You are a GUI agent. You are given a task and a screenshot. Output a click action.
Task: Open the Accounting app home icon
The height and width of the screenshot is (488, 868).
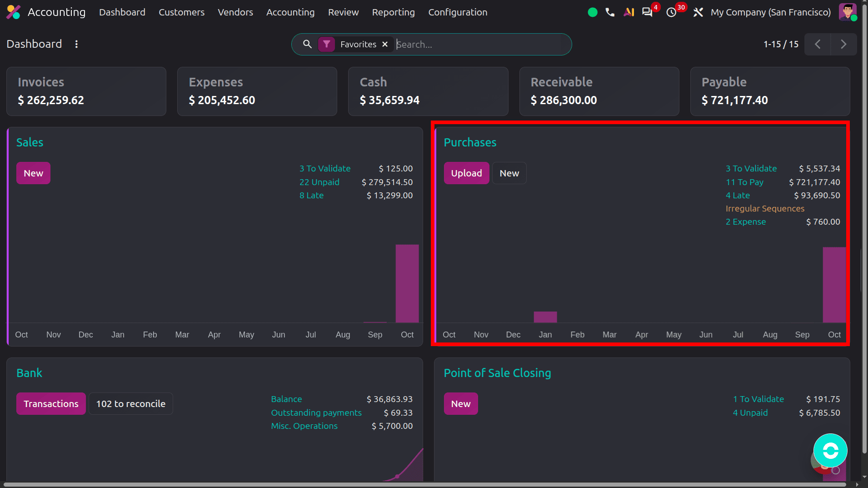(x=13, y=12)
